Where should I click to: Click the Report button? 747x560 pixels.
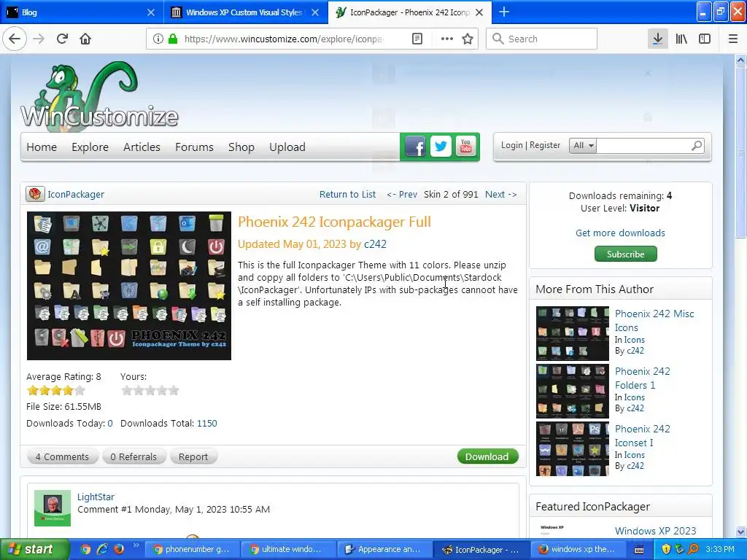[193, 456]
